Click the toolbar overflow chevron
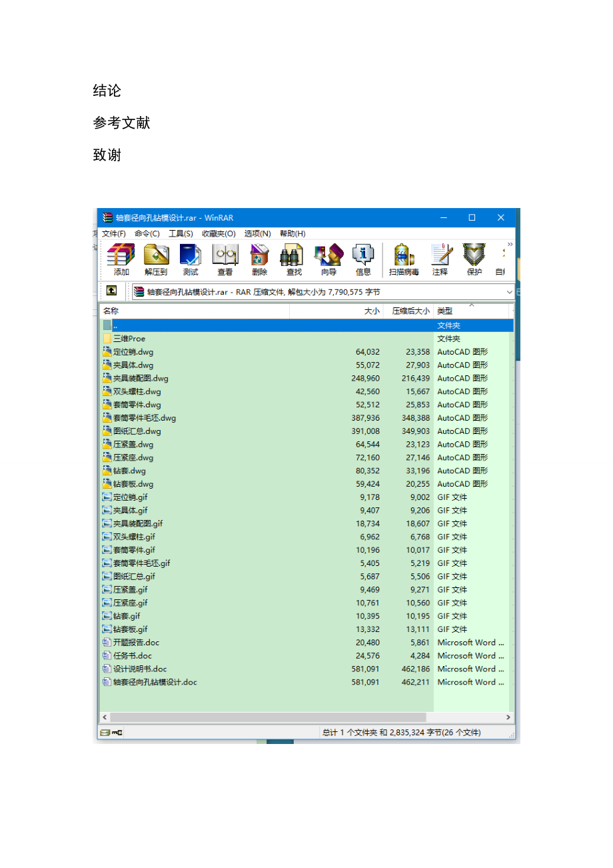 [510, 245]
